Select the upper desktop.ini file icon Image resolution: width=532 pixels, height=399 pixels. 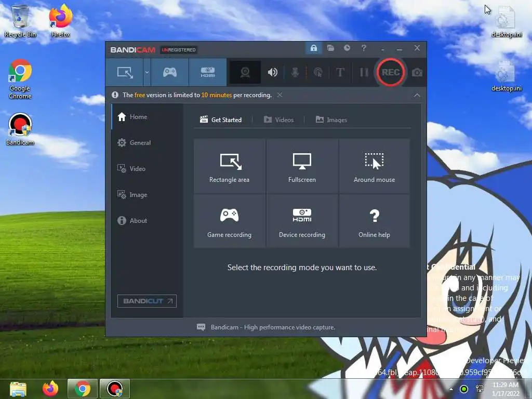[x=506, y=22]
